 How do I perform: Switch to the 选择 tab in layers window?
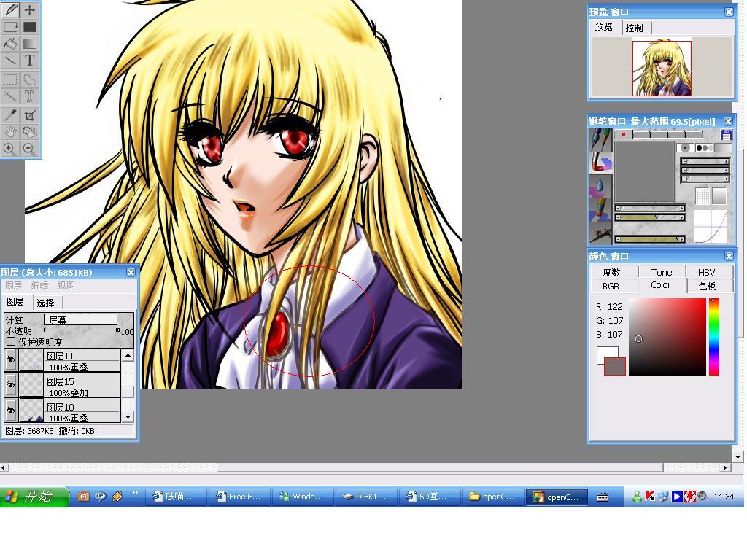click(x=46, y=303)
